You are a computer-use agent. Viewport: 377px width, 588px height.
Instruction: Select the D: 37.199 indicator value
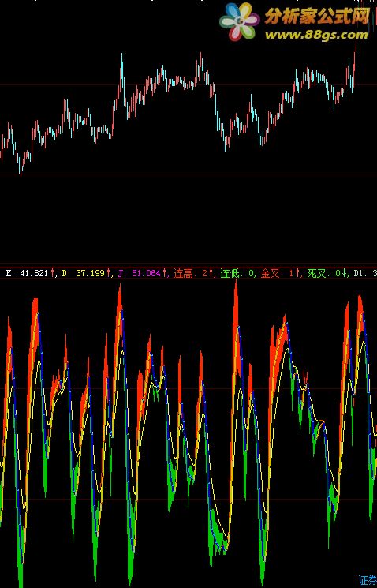coord(86,273)
